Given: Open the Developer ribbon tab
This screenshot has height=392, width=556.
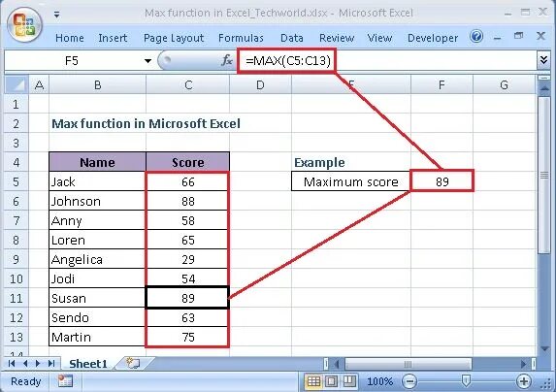Looking at the screenshot, I should [x=433, y=38].
